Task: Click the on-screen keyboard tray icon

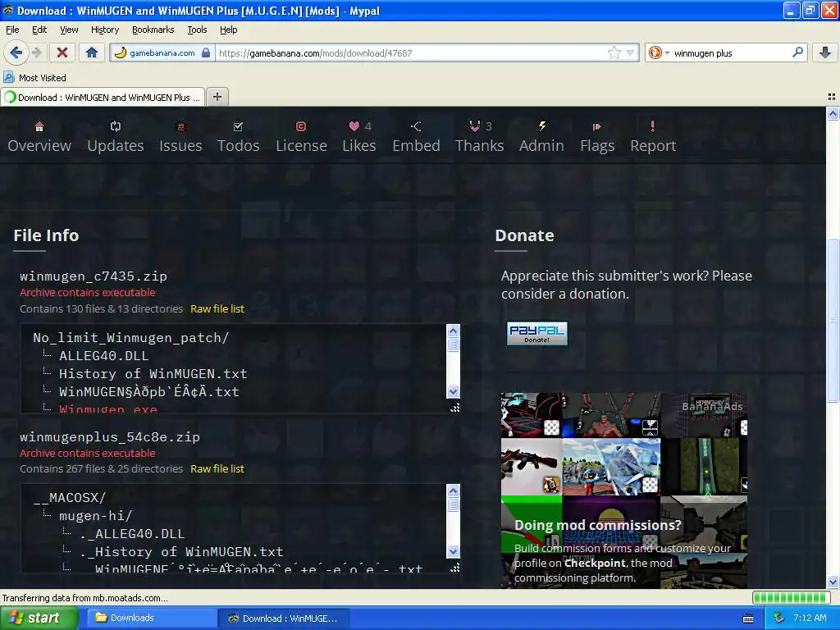Action: click(748, 619)
